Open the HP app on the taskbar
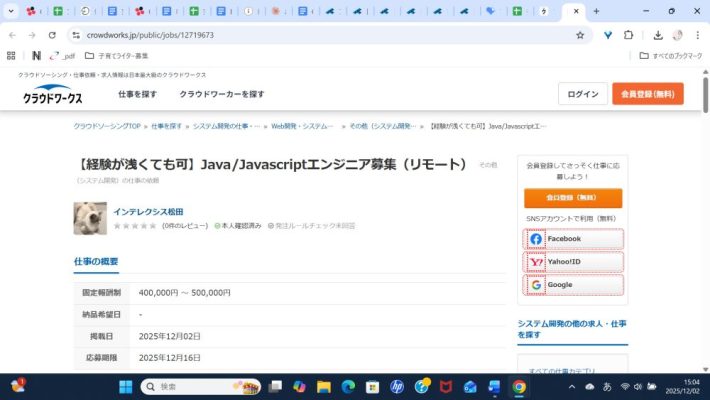710x400 pixels. (397, 386)
